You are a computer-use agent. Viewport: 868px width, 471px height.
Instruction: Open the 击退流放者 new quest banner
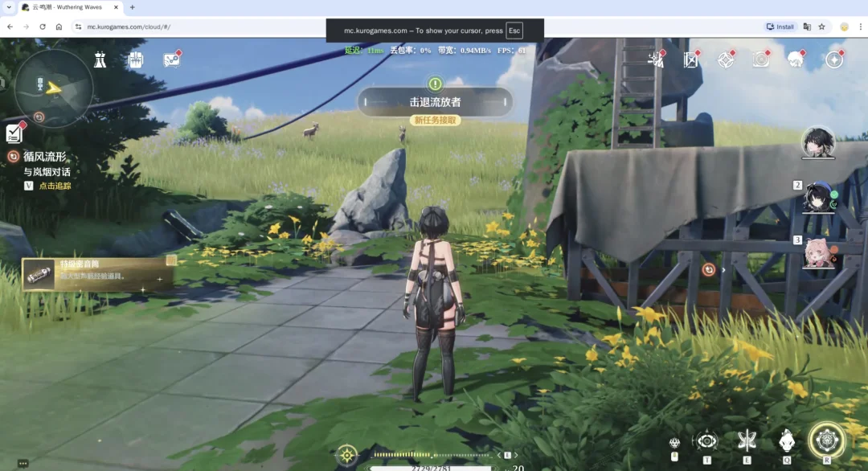click(435, 102)
